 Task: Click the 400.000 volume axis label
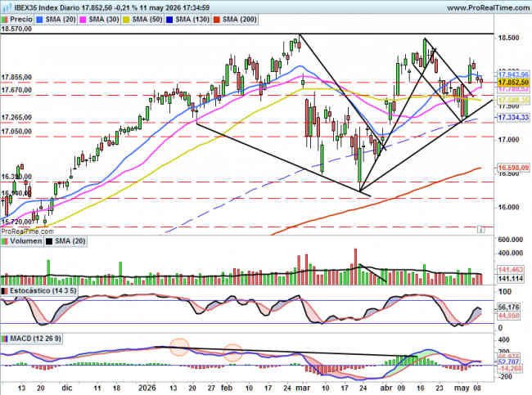[510, 254]
